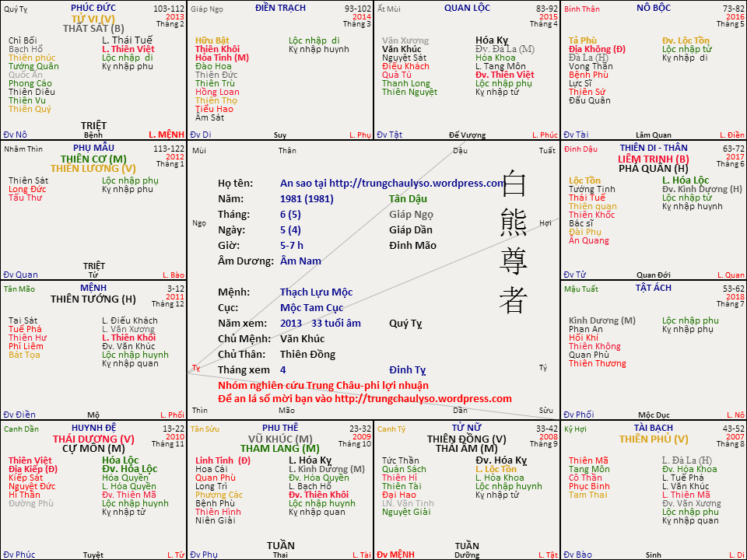Toggle the TUẦN marker in Tử Nữ palace
This screenshot has height=560, width=747.
(x=466, y=544)
